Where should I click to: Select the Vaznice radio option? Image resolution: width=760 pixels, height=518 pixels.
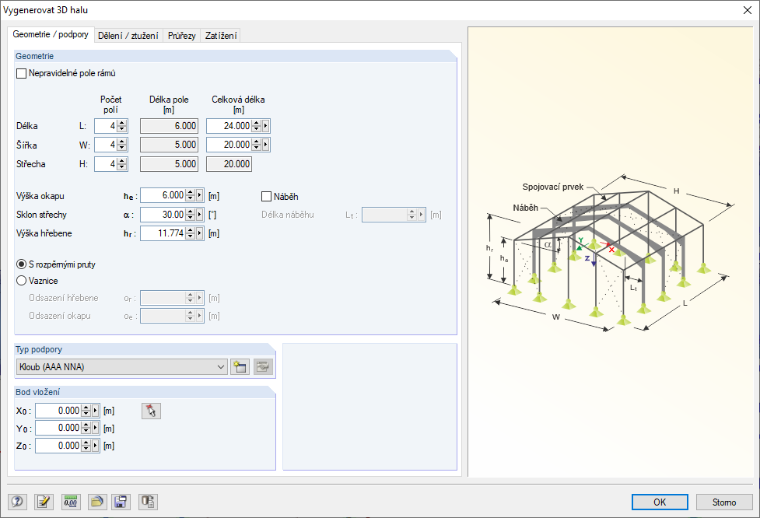21,281
